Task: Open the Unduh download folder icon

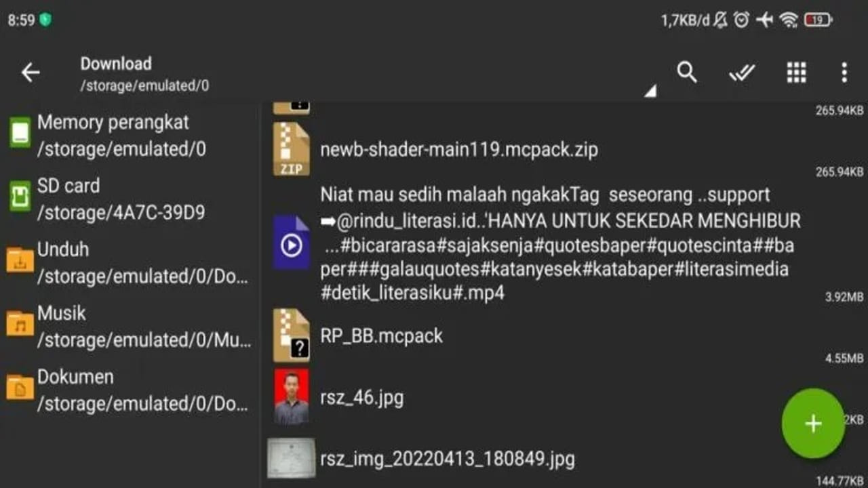Action: 19,260
